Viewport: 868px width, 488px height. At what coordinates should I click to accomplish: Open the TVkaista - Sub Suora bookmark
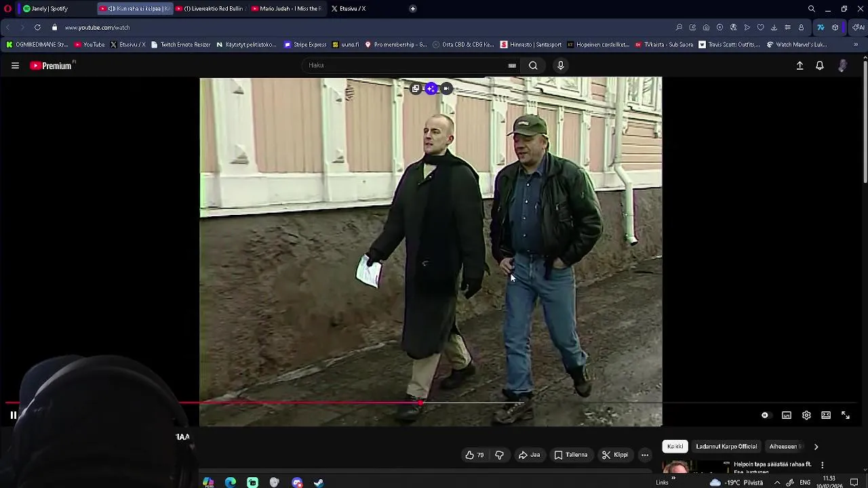pos(665,45)
